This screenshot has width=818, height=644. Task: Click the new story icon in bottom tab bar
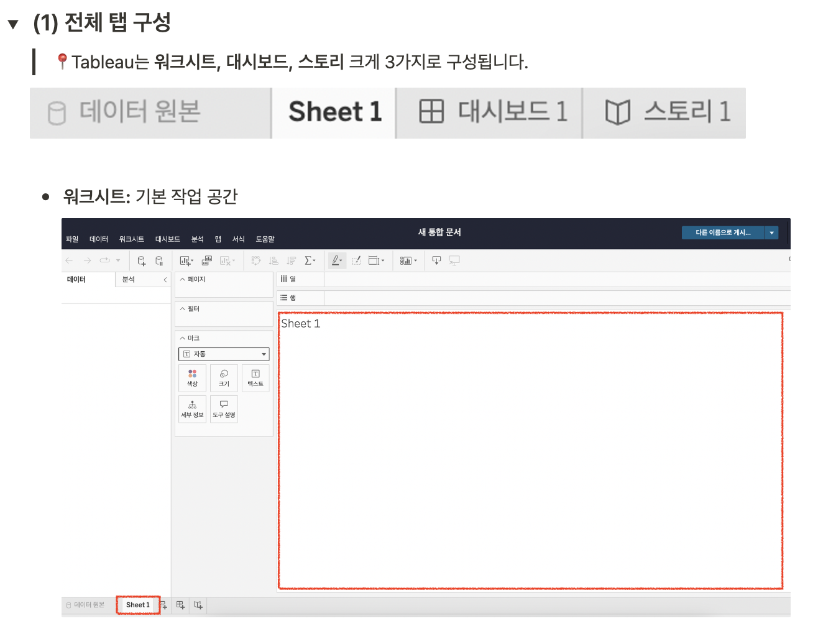click(x=198, y=605)
